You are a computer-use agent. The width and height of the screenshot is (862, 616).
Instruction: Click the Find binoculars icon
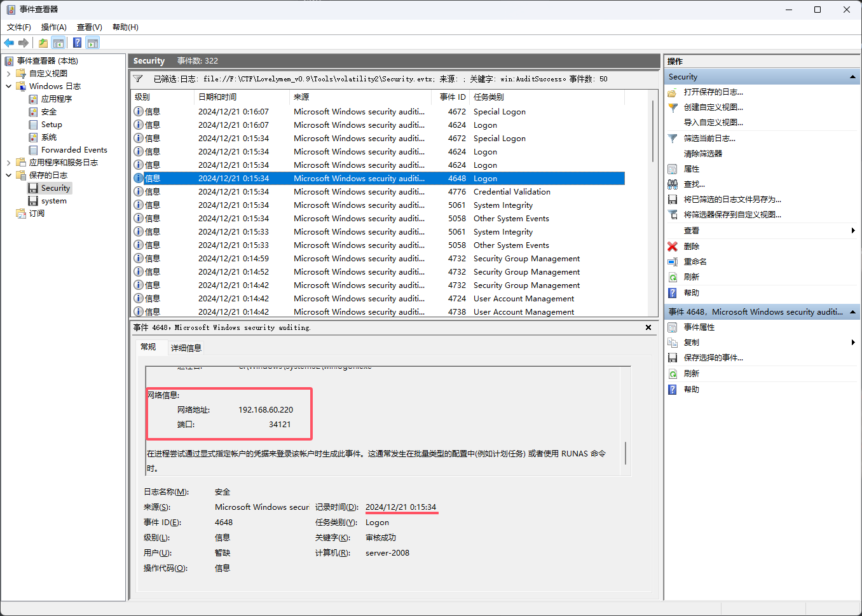pyautogui.click(x=673, y=184)
